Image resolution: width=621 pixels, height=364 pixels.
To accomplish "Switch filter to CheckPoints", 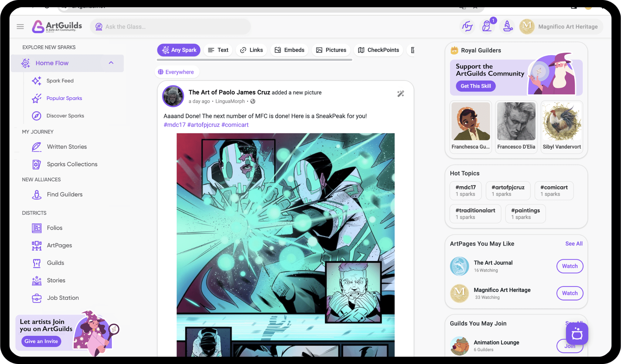I will pos(378,50).
